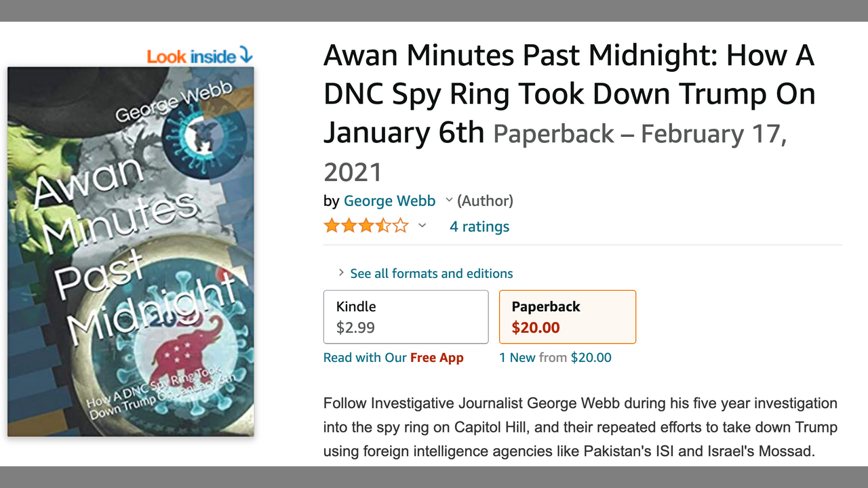Expand the chevron beside George Webb
This screenshot has width=868, height=488.
448,200
